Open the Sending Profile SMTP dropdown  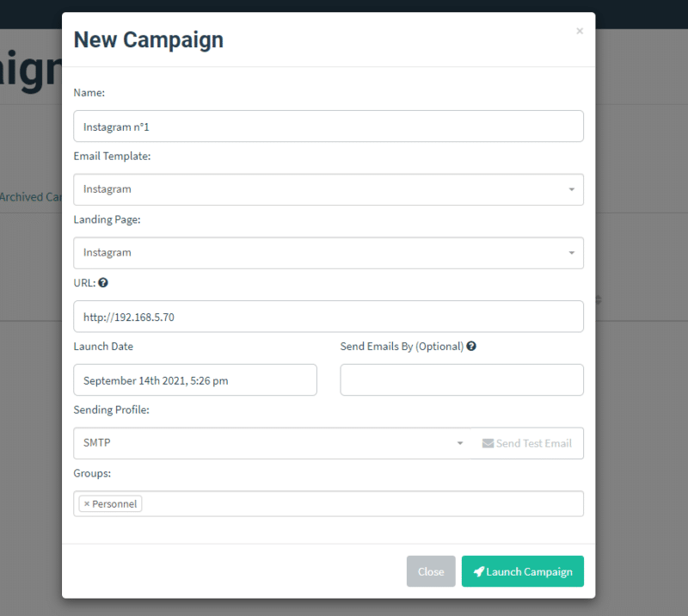(x=272, y=443)
